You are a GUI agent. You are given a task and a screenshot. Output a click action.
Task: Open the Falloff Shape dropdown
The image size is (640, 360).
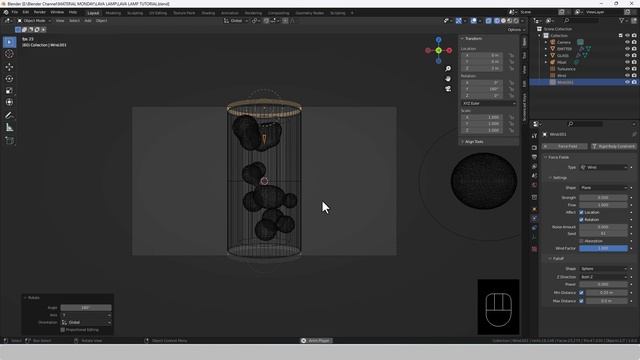pos(603,269)
